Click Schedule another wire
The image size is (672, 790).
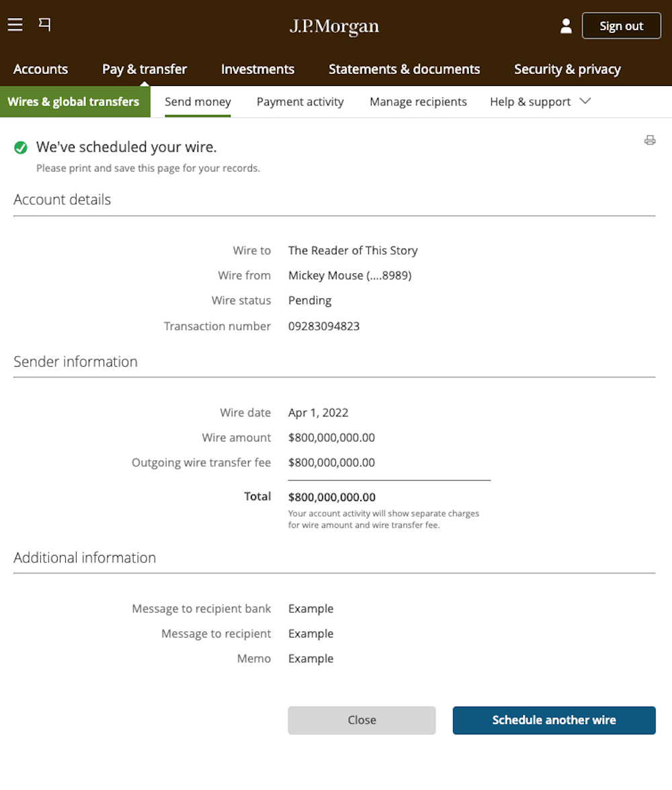pos(554,720)
